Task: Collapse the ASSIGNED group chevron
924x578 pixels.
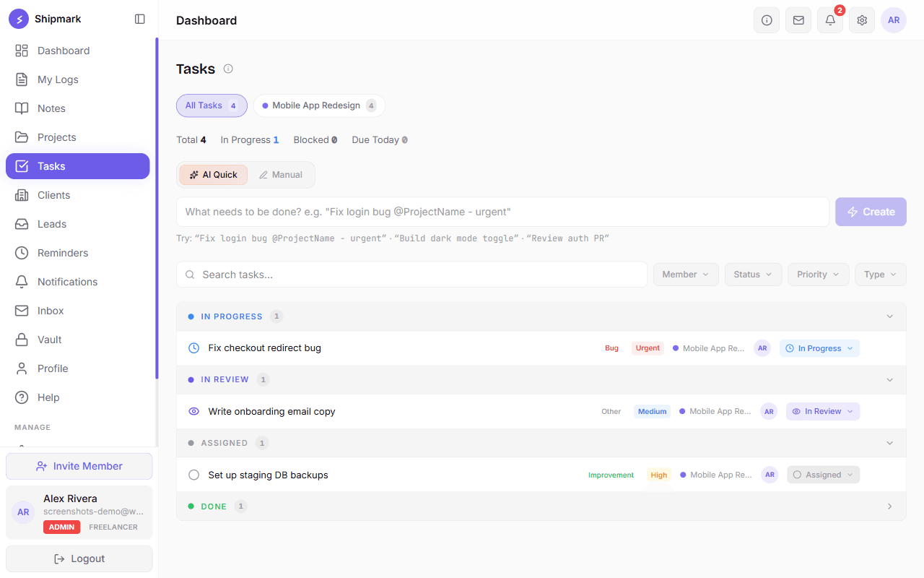Action: [x=890, y=443]
